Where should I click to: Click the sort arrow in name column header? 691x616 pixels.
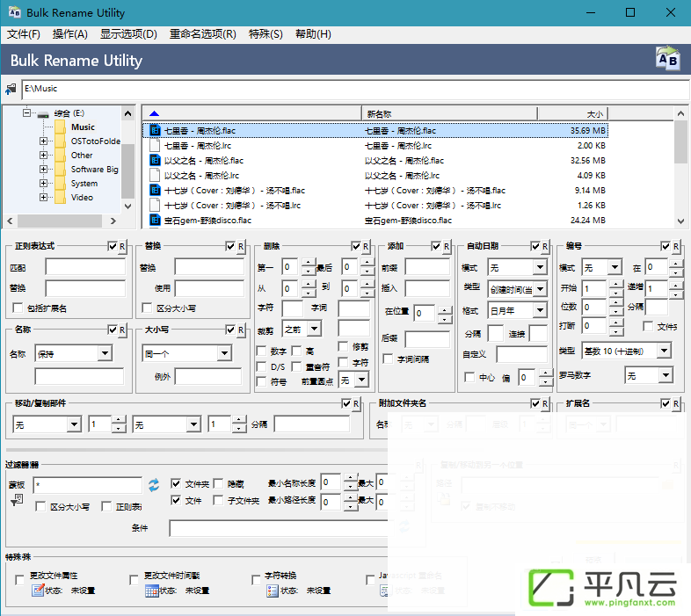click(x=154, y=113)
